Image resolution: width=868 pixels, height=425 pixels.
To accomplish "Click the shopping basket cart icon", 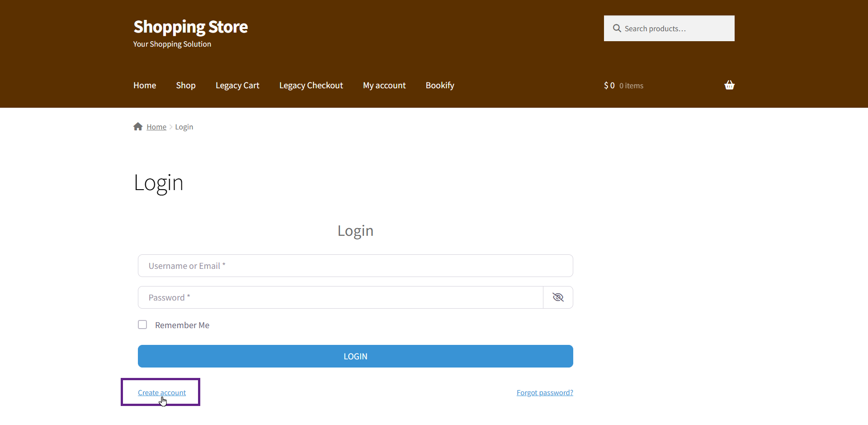I will tap(729, 85).
